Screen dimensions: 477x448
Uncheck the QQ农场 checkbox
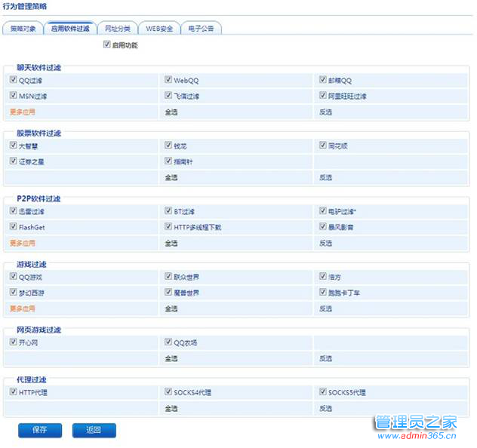click(168, 342)
